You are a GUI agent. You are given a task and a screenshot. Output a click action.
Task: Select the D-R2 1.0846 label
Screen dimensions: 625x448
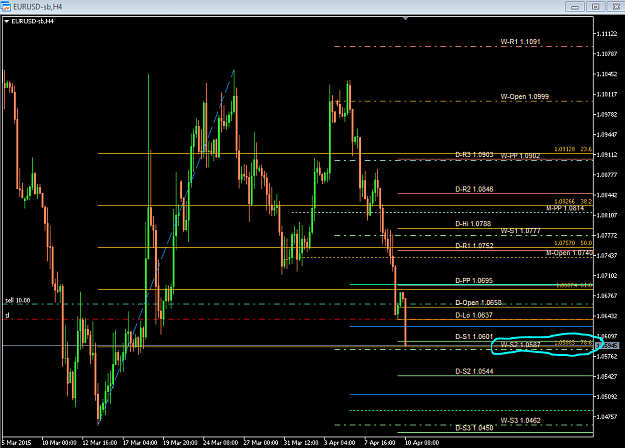[x=474, y=189]
